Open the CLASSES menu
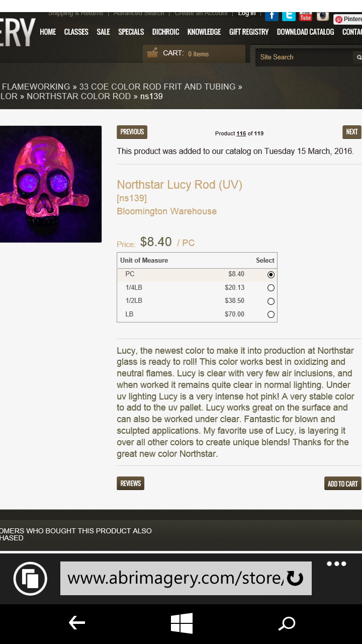The height and width of the screenshot is (644, 362). [76, 32]
